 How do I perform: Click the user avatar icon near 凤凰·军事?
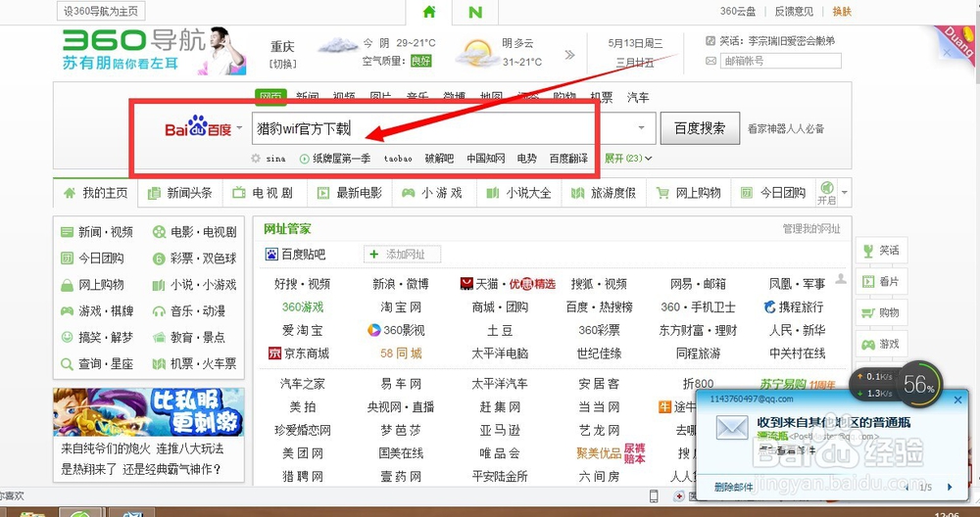click(841, 278)
